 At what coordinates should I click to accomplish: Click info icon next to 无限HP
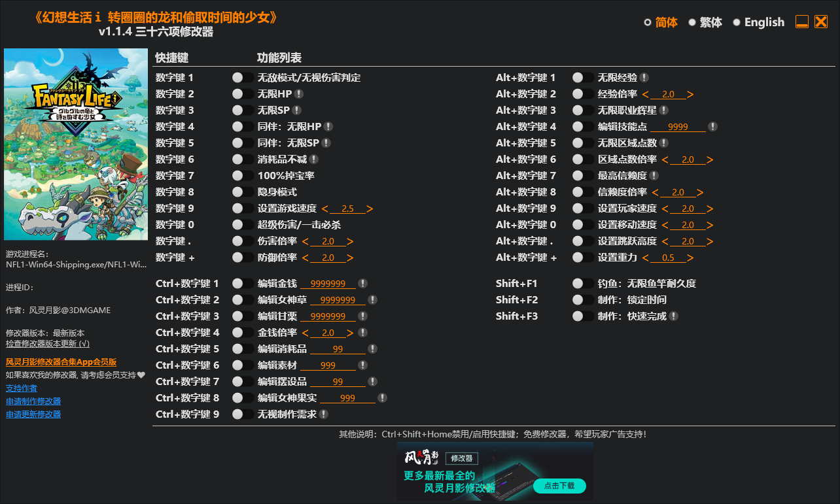click(x=299, y=94)
